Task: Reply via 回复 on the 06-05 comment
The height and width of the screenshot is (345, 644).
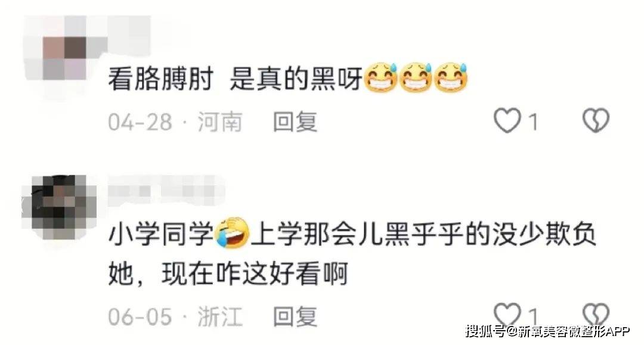Action: pos(295,316)
